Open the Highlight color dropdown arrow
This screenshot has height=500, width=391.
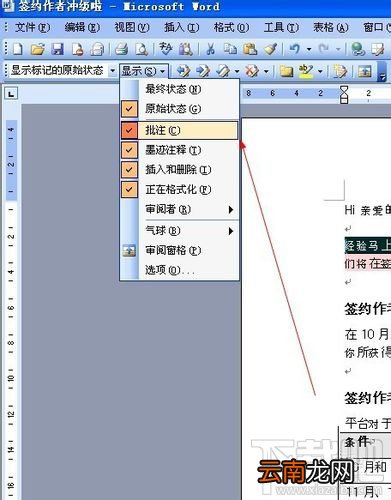click(x=320, y=71)
